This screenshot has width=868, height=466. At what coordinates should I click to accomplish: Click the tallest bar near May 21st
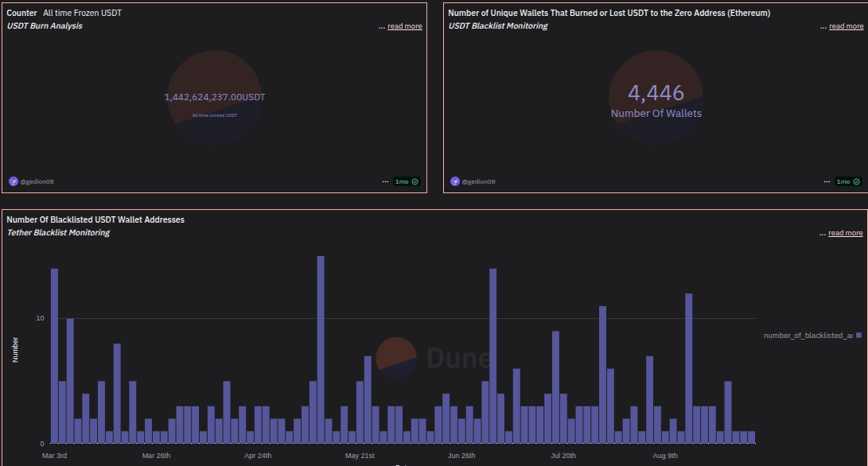tap(320, 350)
